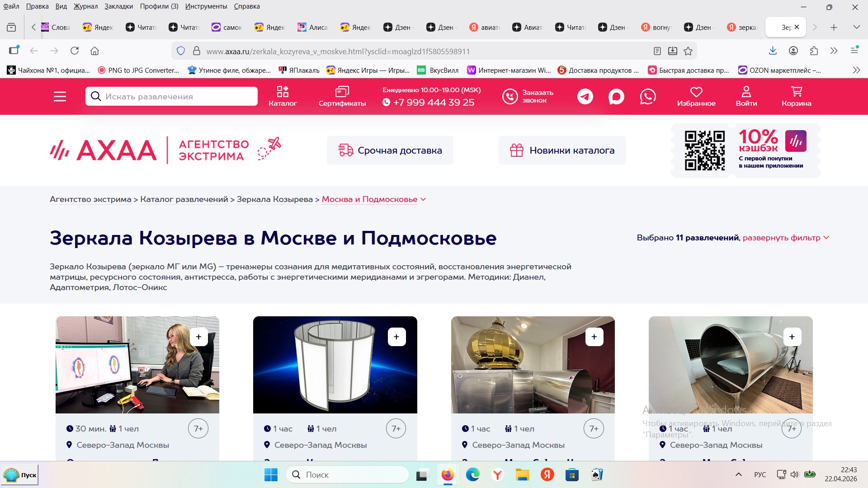Viewport: 868px width, 488px height.
Task: Open the hamburger menu on AXAA header
Action: click(60, 96)
